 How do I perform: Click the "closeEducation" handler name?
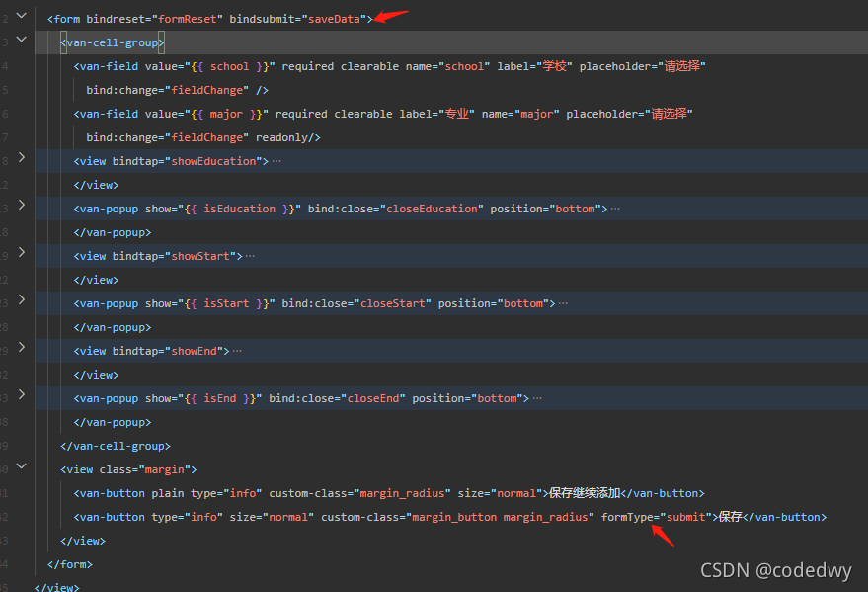click(x=432, y=209)
